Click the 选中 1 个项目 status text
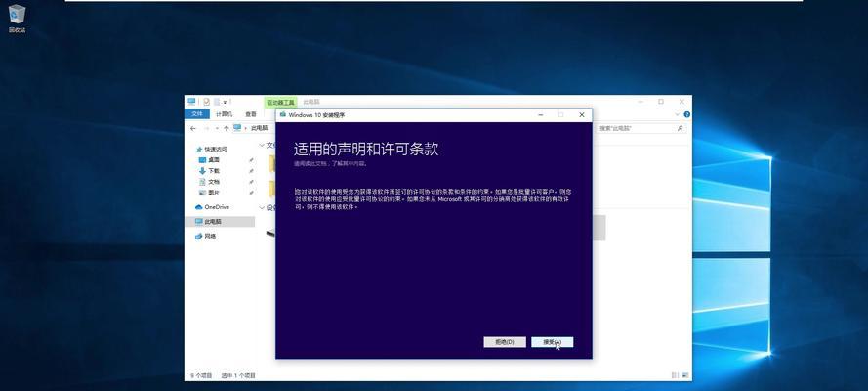The height and width of the screenshot is (391, 868). coord(238,375)
